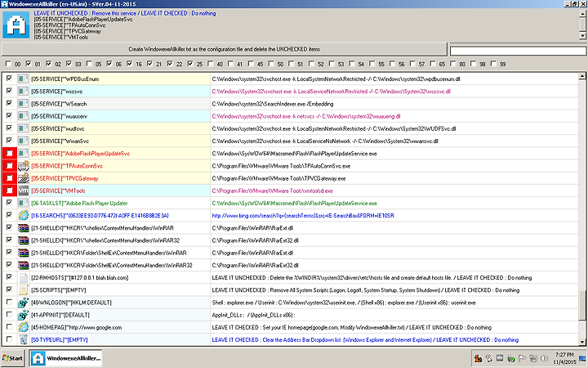
Task: Click the WindowexeAllkiller logo at top left
Action: pos(16,25)
